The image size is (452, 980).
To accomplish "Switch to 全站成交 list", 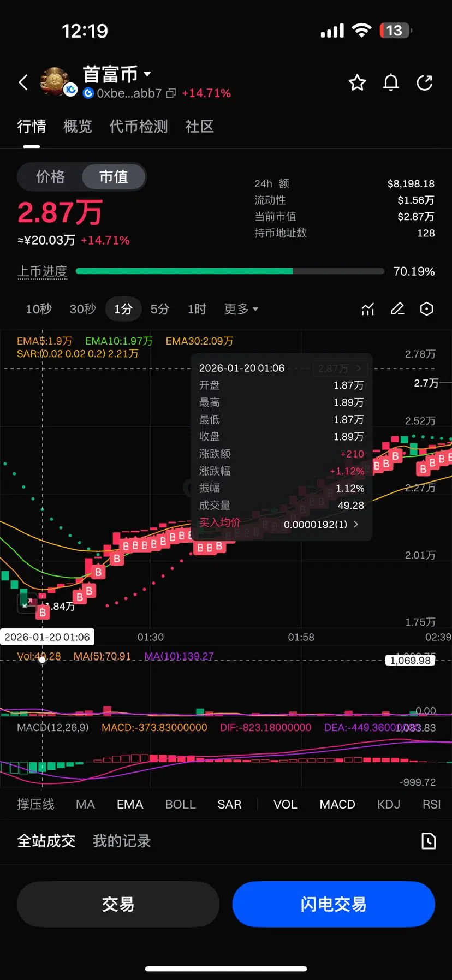I will pos(46,841).
